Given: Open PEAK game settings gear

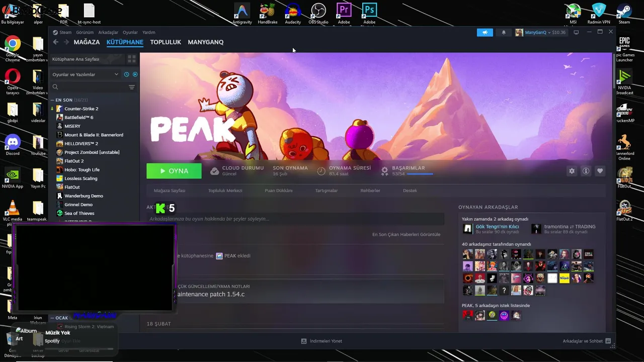Looking at the screenshot, I should click(572, 171).
